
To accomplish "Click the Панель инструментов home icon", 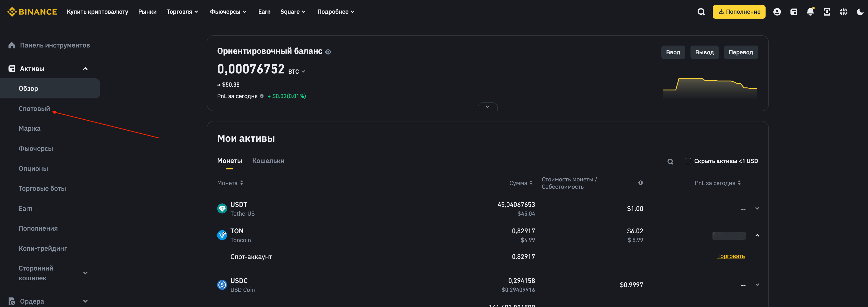I will coord(12,45).
